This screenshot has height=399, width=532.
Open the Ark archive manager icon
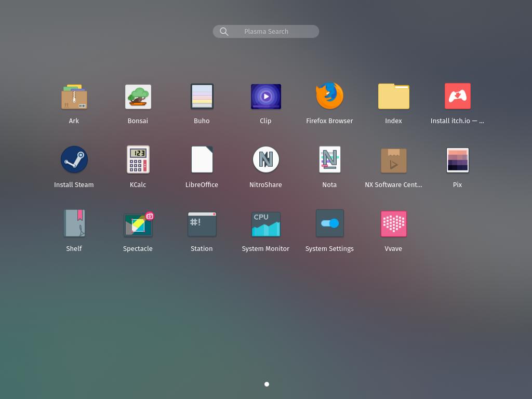(x=74, y=97)
